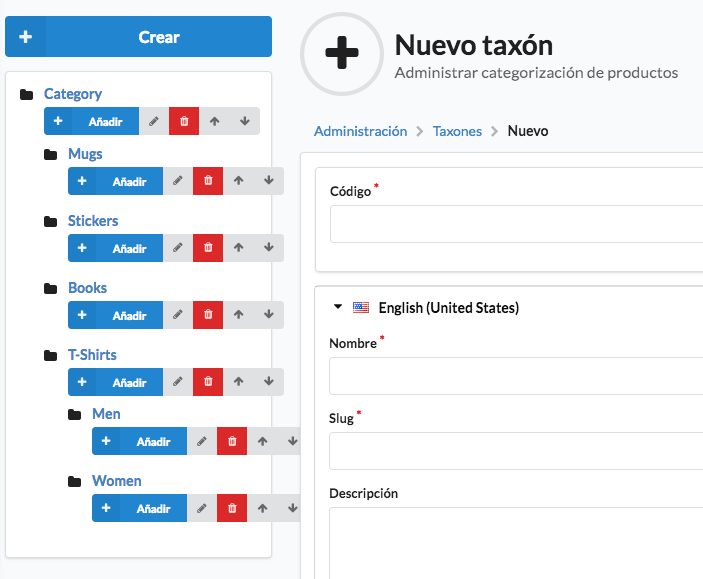Screen dimensions: 703x579
Task: Open the Category taxon link
Action: coord(73,94)
